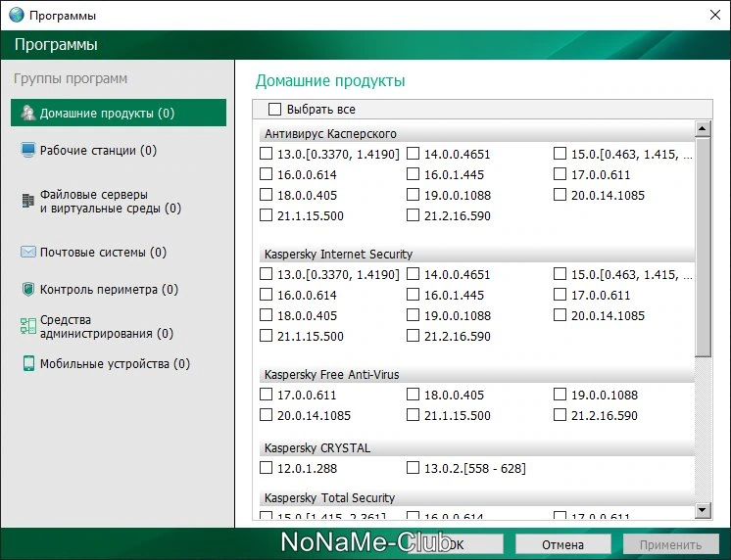Click the Средства администрирования network icon
Image resolution: width=731 pixels, height=560 pixels.
(x=28, y=326)
